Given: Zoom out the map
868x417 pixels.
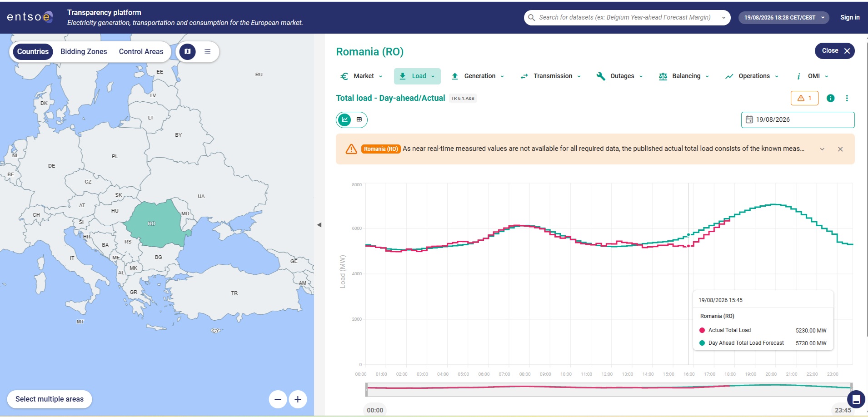Looking at the screenshot, I should (278, 399).
